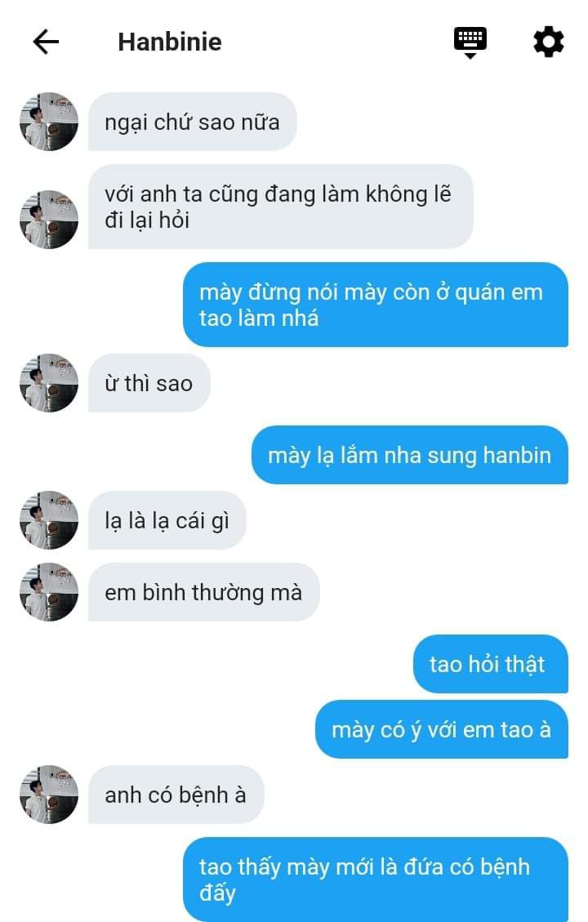
Task: Tap avatar next to "lạ là lạ cái gì"
Action: point(49,520)
